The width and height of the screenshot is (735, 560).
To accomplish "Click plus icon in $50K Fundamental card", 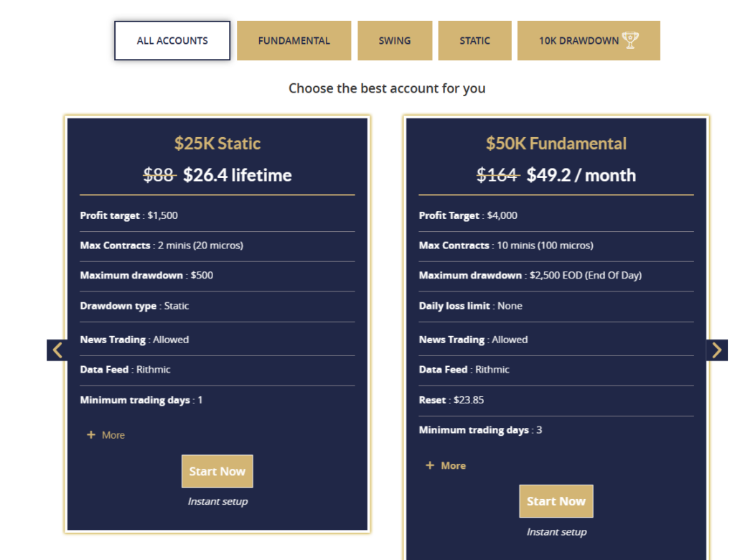I will (430, 465).
